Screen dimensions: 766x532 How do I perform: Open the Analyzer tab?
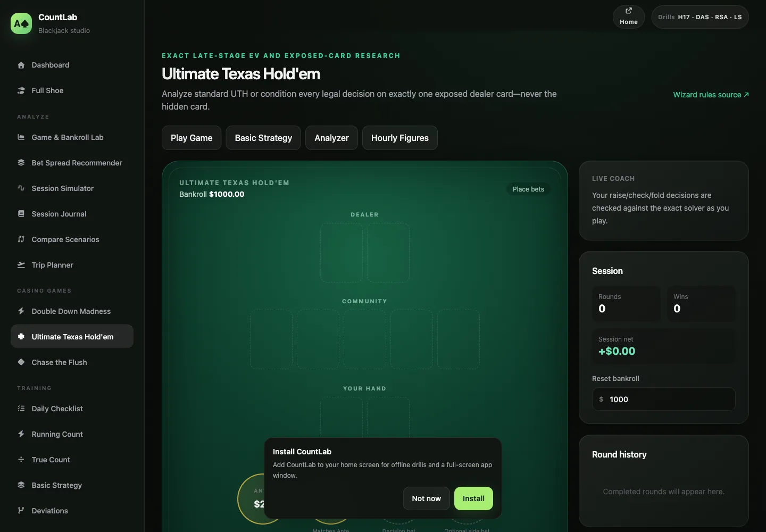[x=331, y=138]
